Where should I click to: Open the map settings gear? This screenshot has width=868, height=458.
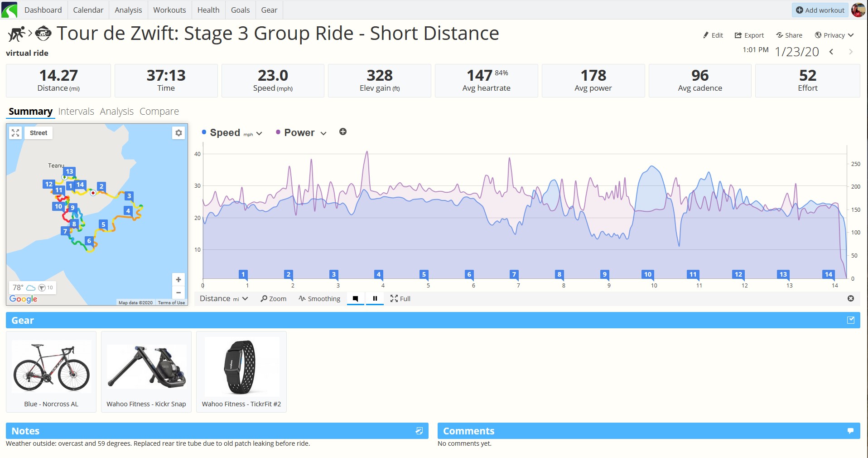[178, 133]
